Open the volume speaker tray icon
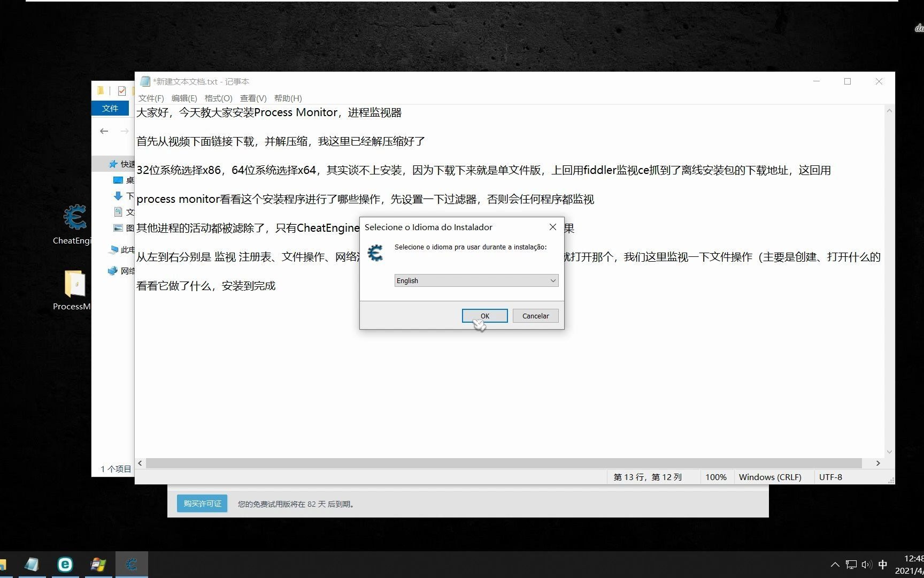Screen dimensions: 924x578 867,565
